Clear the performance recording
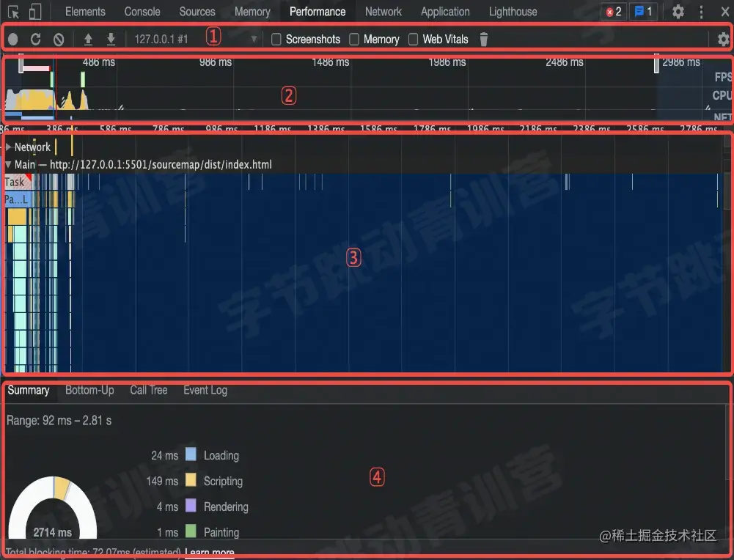This screenshot has width=734, height=560. (x=59, y=40)
